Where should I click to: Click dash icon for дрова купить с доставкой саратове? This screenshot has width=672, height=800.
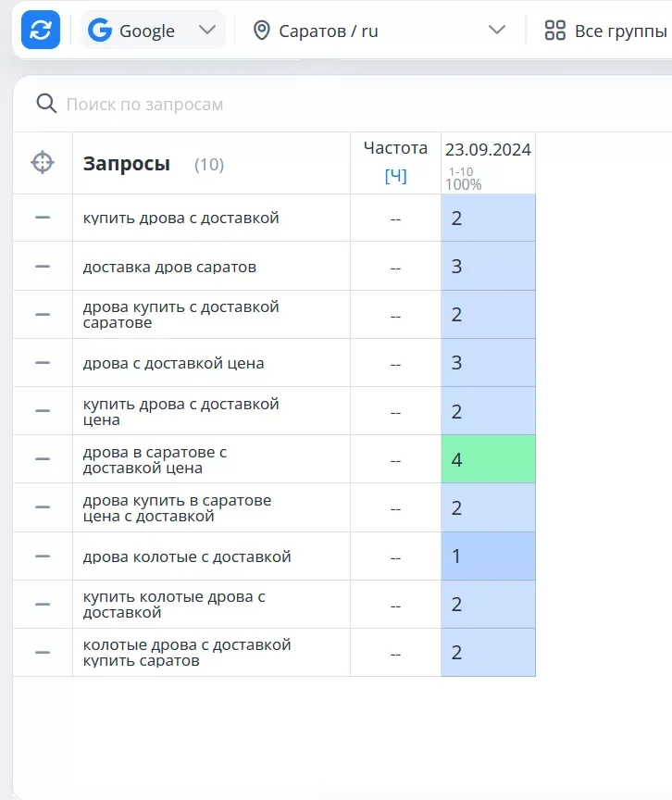coord(43,314)
